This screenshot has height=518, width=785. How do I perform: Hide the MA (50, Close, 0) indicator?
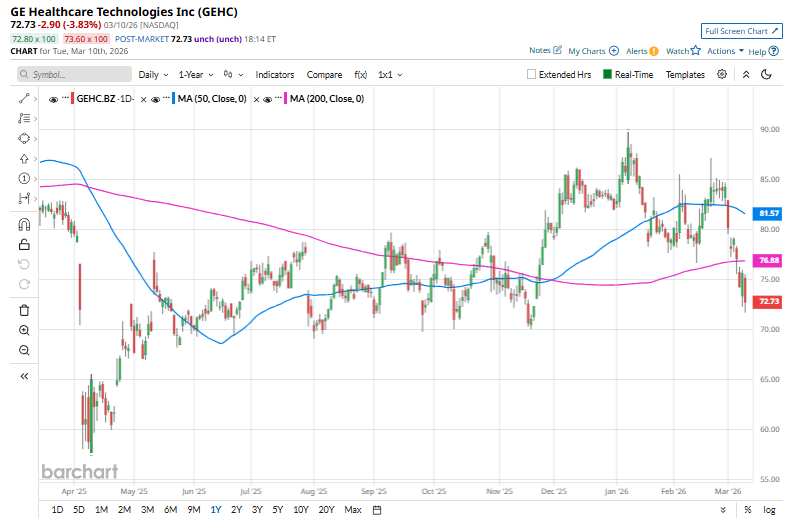(x=155, y=99)
